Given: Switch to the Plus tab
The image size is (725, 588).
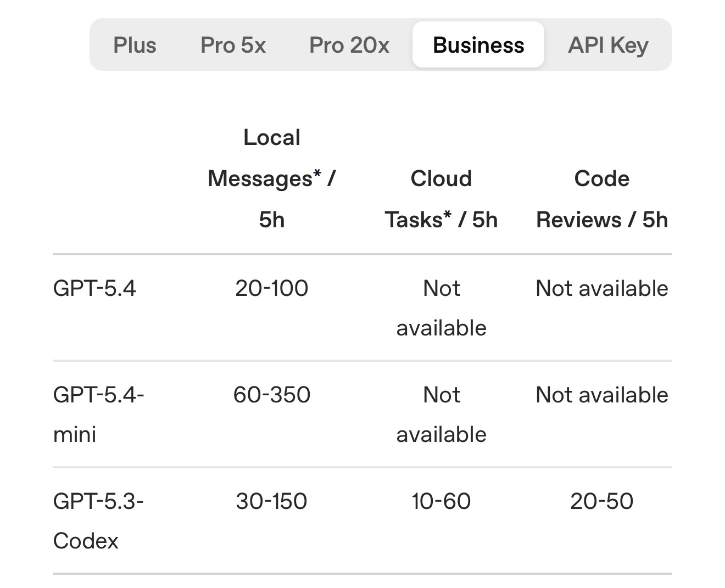Looking at the screenshot, I should click(135, 45).
